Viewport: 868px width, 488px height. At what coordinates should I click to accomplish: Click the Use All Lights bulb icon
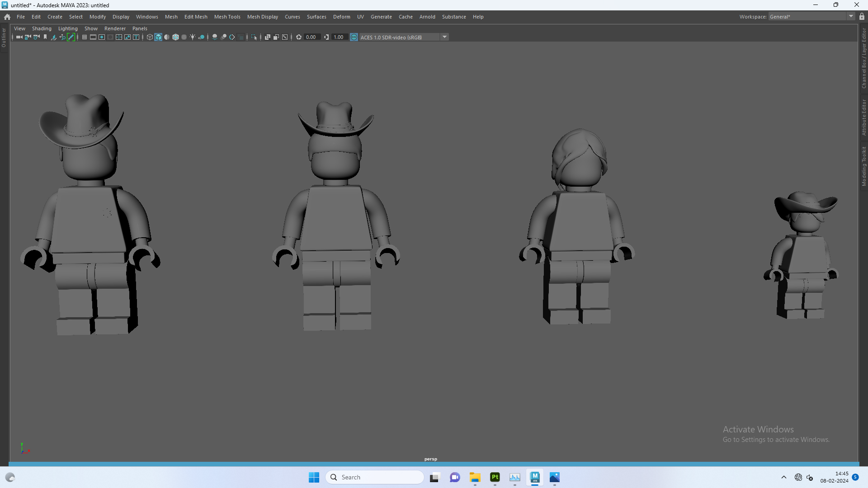pos(193,37)
